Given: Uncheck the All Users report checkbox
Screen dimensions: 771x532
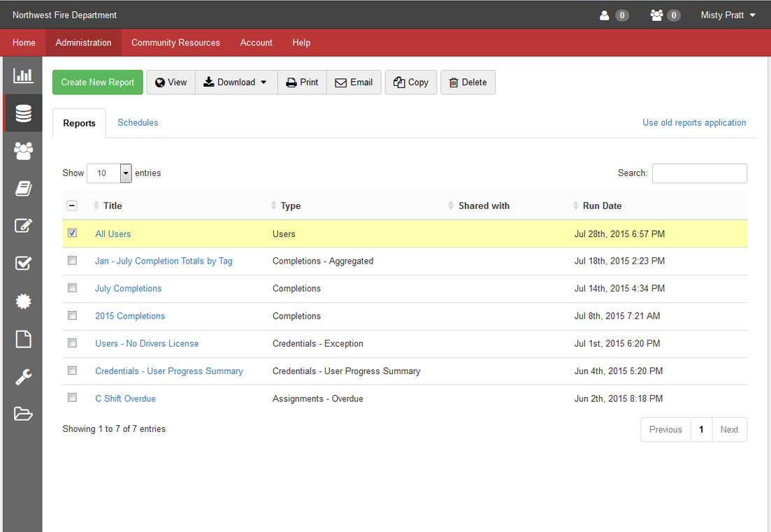Looking at the screenshot, I should (72, 233).
